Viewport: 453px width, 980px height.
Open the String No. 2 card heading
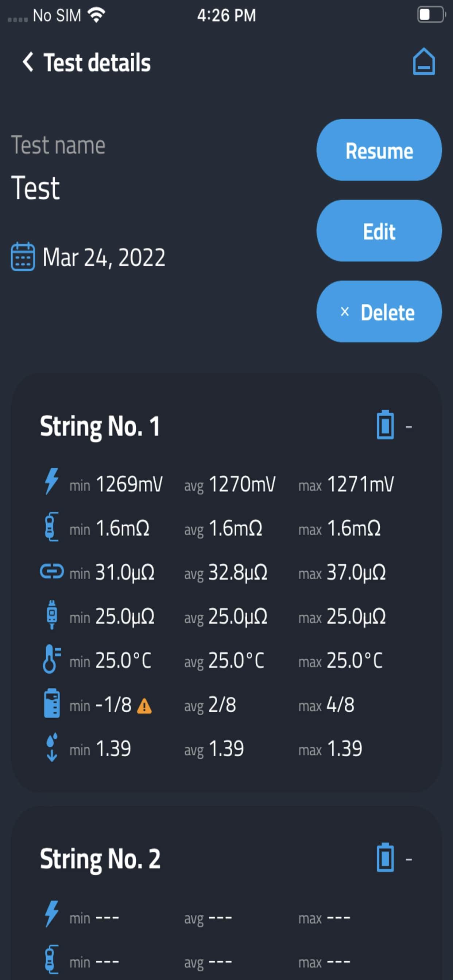100,859
